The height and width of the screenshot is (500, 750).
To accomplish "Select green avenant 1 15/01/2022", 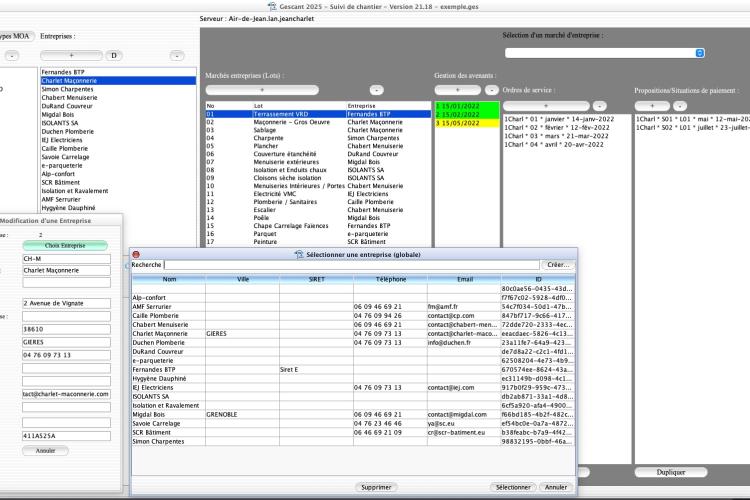I will [x=467, y=106].
